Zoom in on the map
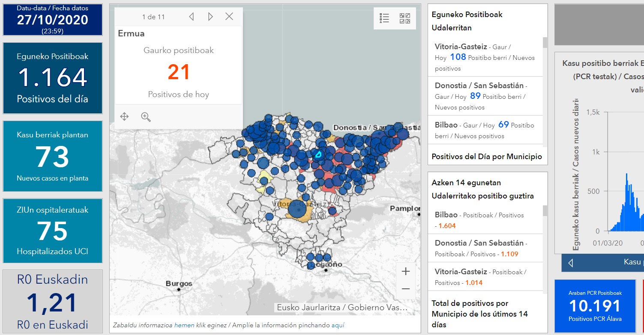Screen dimensions: 644x335 (x=405, y=271)
